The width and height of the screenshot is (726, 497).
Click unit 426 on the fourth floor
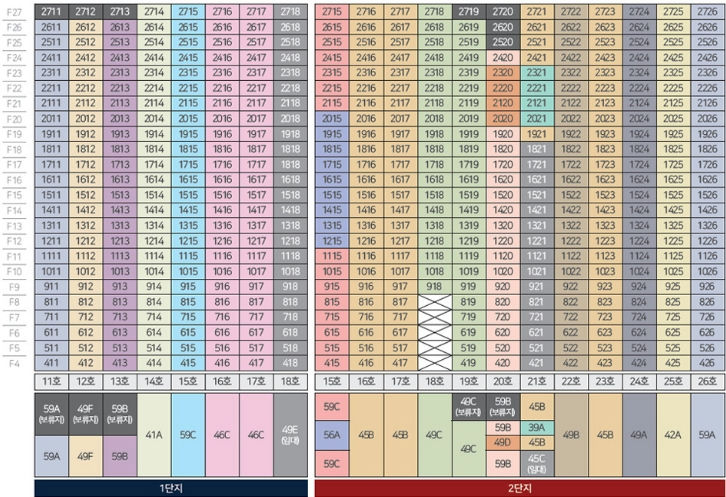point(707,363)
